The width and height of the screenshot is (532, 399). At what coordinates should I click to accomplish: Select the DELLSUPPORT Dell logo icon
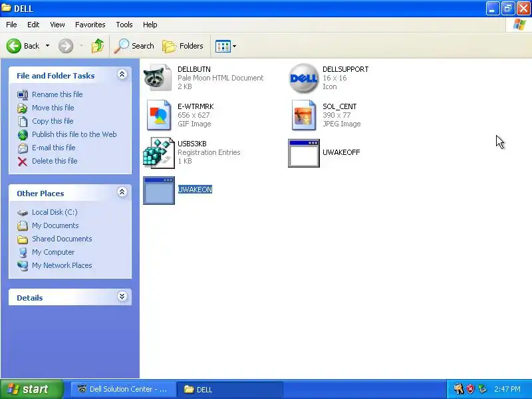click(x=303, y=78)
